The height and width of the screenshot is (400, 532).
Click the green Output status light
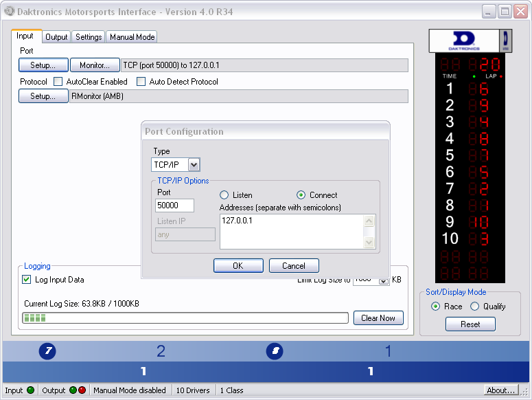click(x=73, y=390)
